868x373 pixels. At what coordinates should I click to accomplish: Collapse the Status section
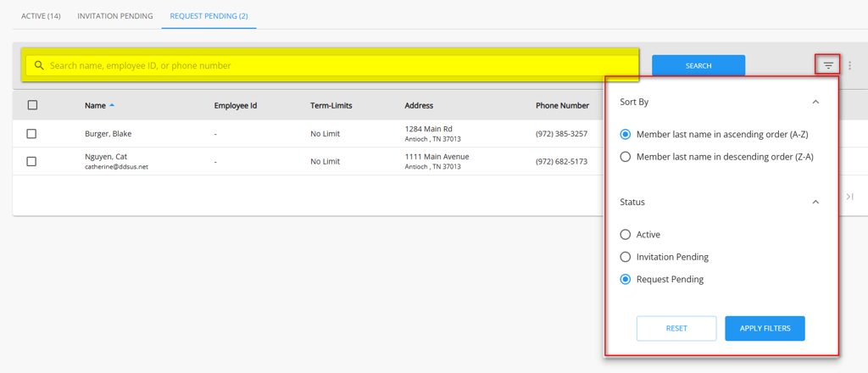click(815, 203)
